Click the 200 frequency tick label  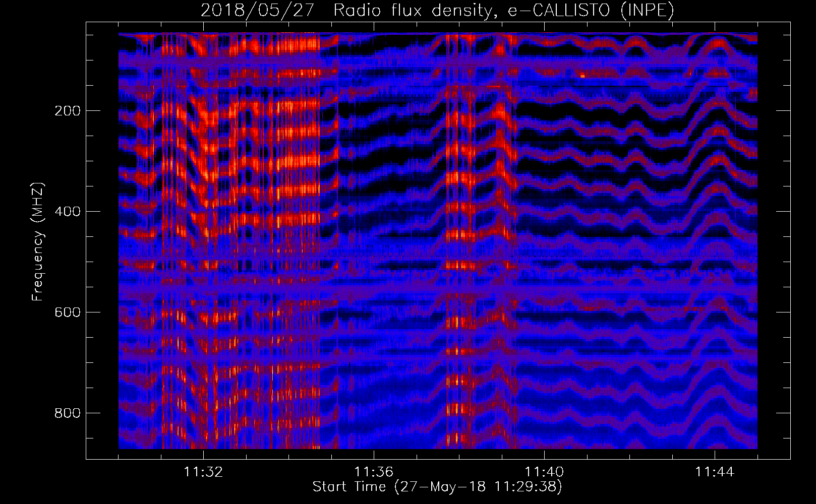click(x=67, y=111)
